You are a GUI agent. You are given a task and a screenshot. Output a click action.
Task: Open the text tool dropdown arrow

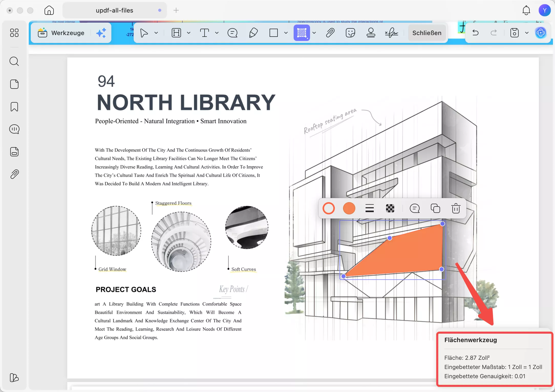tap(217, 33)
